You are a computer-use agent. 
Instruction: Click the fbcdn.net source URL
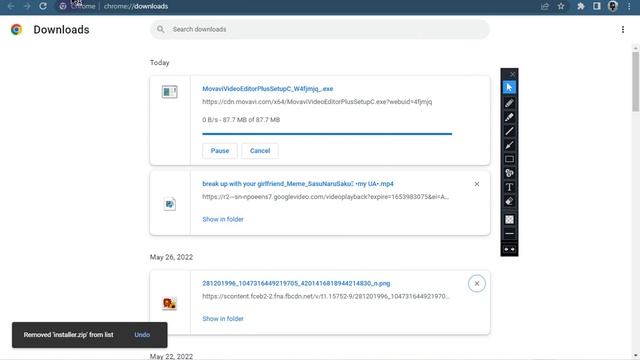tap(326, 296)
